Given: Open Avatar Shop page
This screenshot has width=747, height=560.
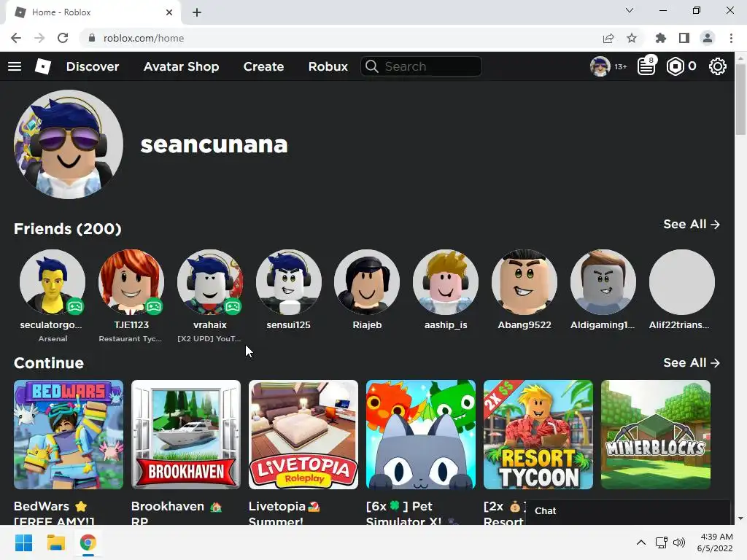Looking at the screenshot, I should click(x=181, y=66).
